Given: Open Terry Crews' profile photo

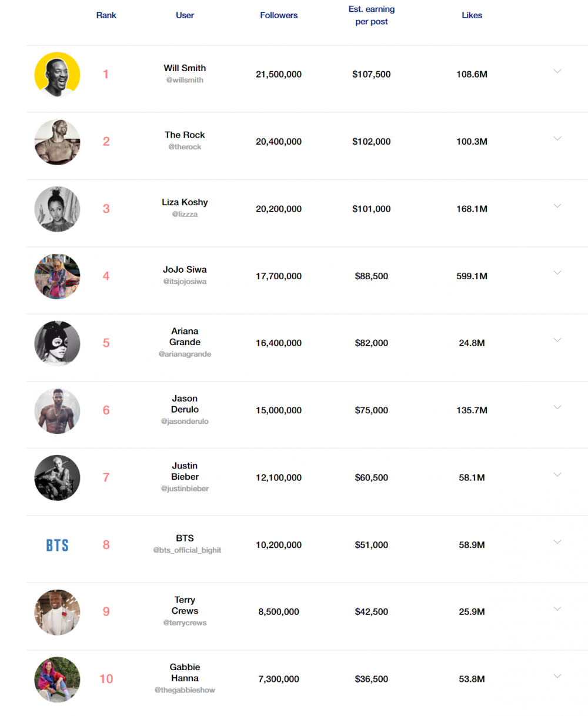Looking at the screenshot, I should tap(57, 612).
